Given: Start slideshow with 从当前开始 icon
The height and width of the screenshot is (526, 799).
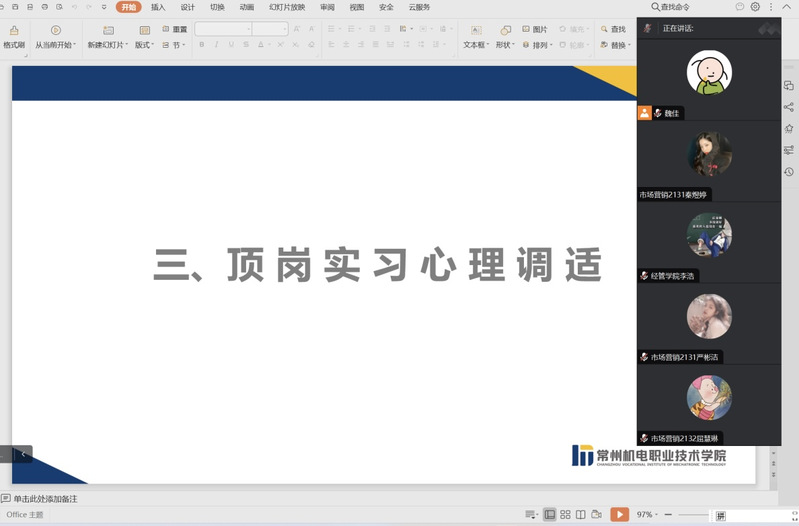Looking at the screenshot, I should tap(56, 31).
